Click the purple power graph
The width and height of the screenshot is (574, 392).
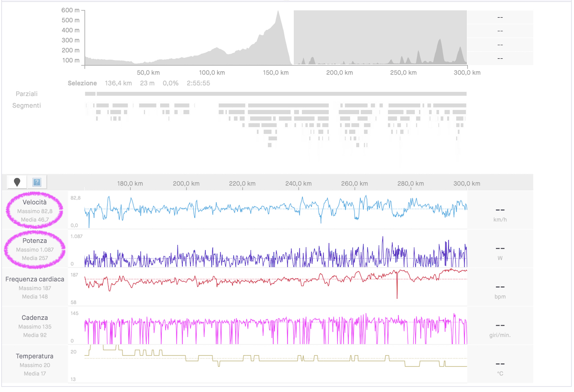(276, 253)
